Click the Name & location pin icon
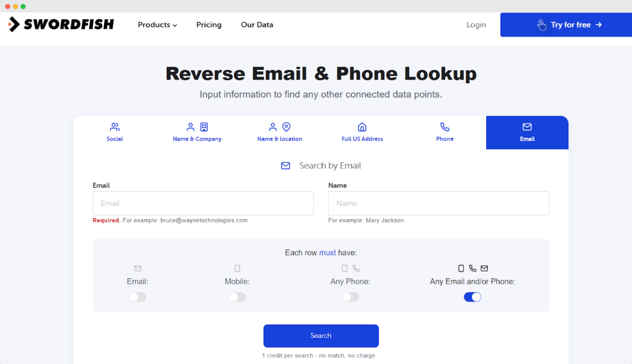 tap(286, 127)
